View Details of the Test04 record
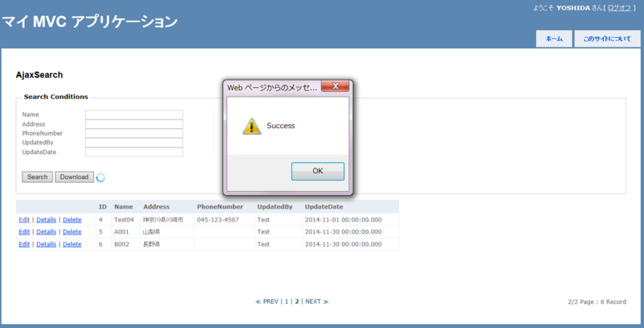Screen dimensions: 644x328 pos(47,220)
